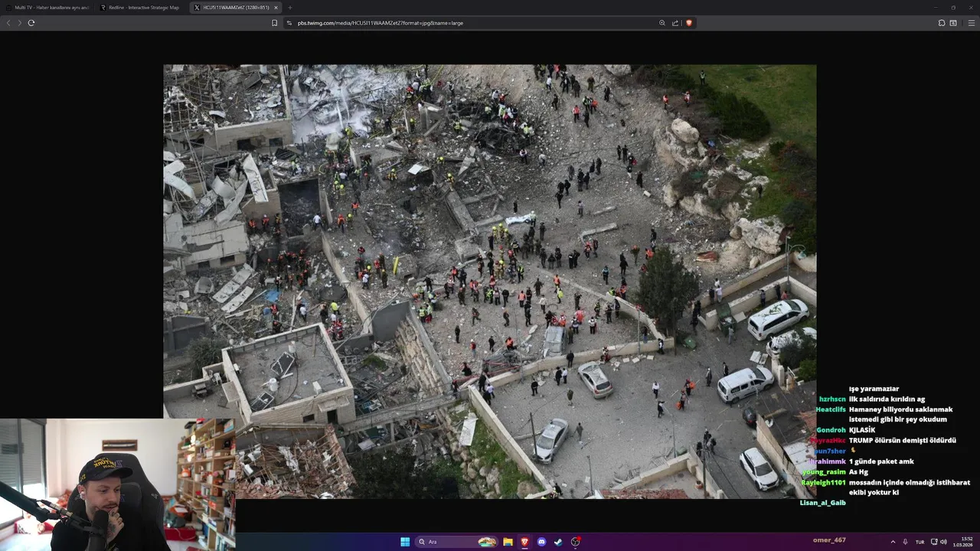Click the message '1 günde paket amk'
The width and height of the screenshot is (980, 551).
pos(881,461)
